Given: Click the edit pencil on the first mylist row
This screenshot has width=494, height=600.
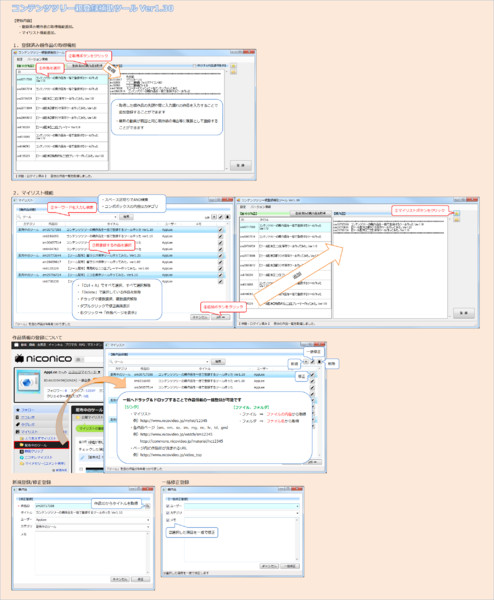Looking at the screenshot, I should 220,230.
